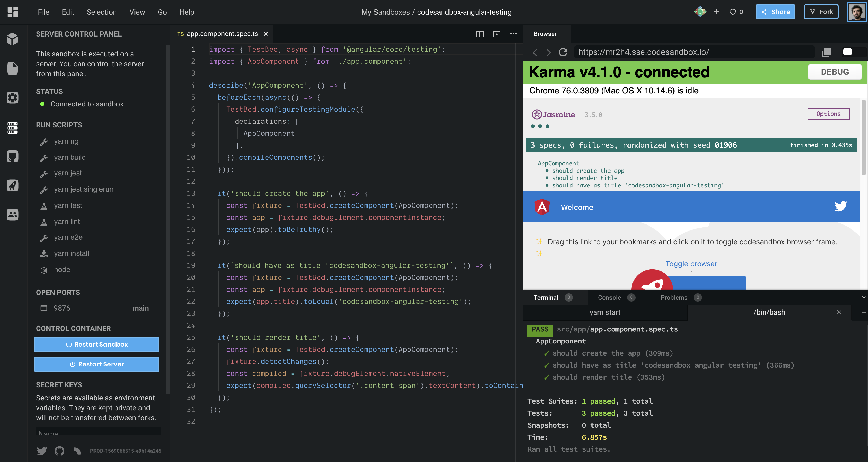The height and width of the screenshot is (462, 868).
Task: Click the Twitter bird in Welcome banner
Action: coord(840,206)
